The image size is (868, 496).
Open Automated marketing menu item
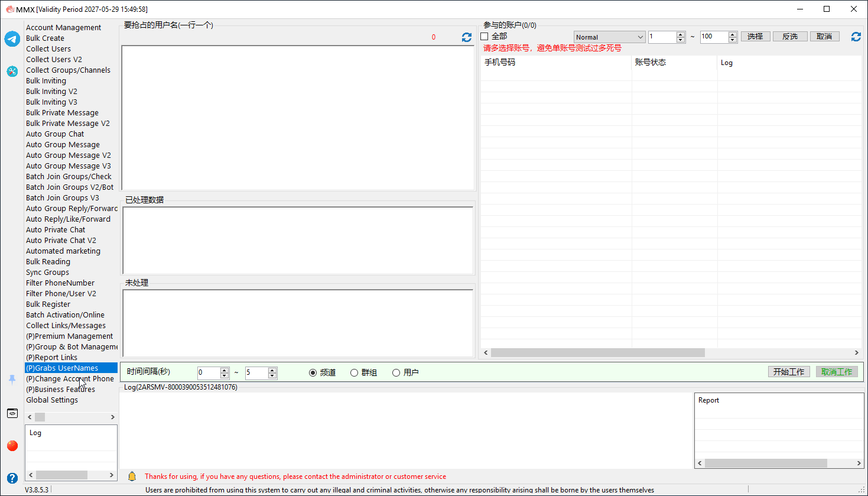click(63, 251)
